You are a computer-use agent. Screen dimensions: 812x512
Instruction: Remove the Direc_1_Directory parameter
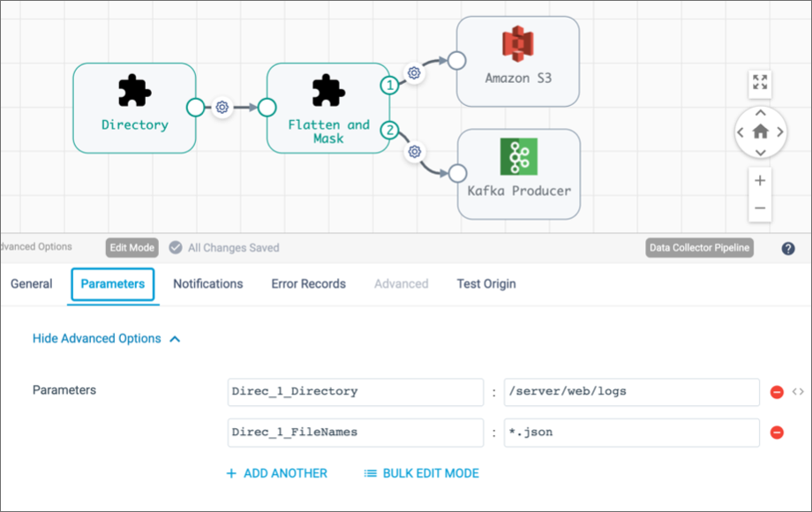(777, 392)
